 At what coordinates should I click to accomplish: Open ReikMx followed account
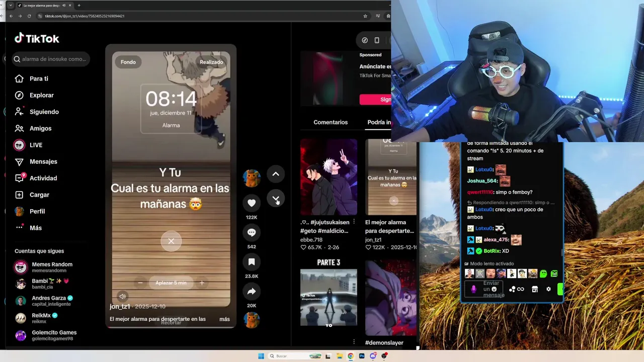[44, 318]
